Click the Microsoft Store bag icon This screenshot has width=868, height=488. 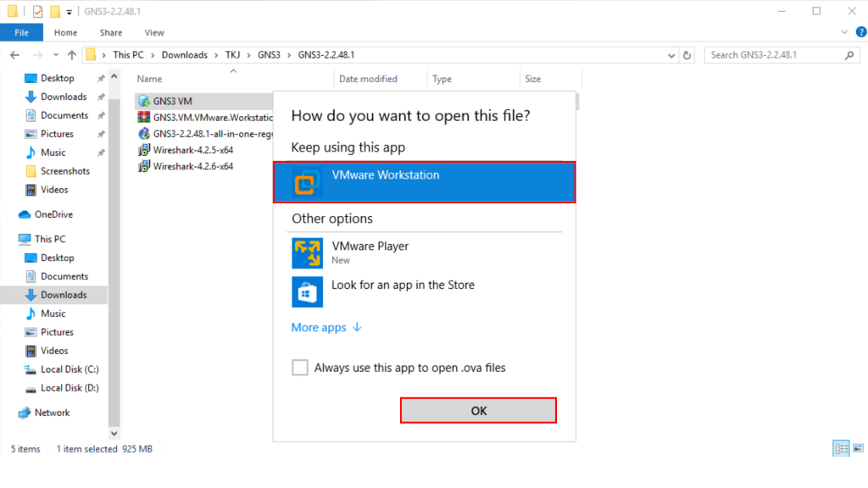pyautogui.click(x=306, y=291)
